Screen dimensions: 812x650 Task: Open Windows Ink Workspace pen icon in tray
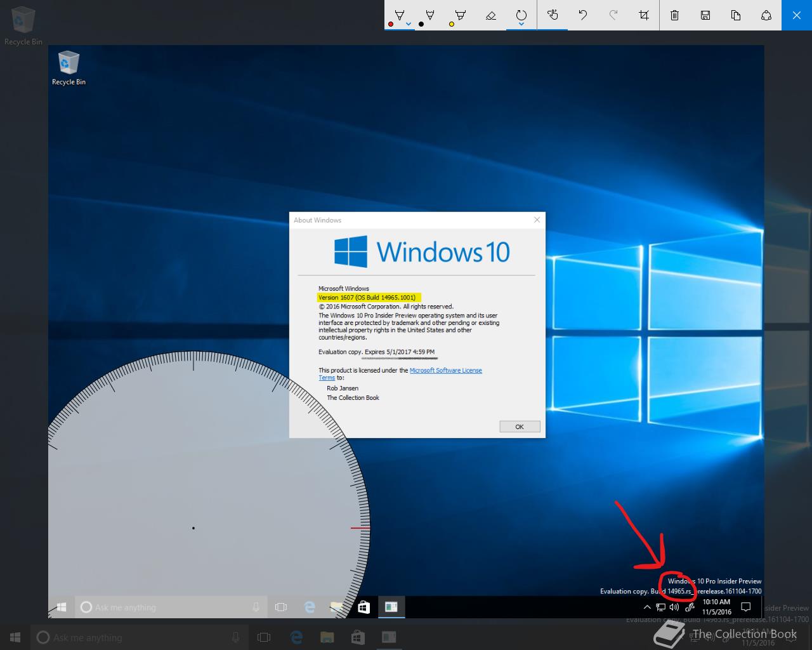(x=690, y=607)
